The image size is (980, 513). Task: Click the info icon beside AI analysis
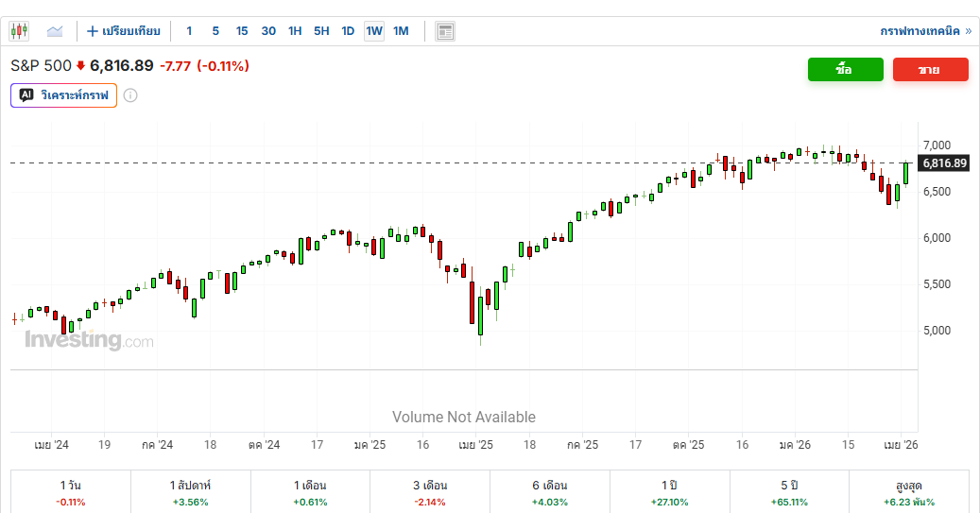(130, 95)
